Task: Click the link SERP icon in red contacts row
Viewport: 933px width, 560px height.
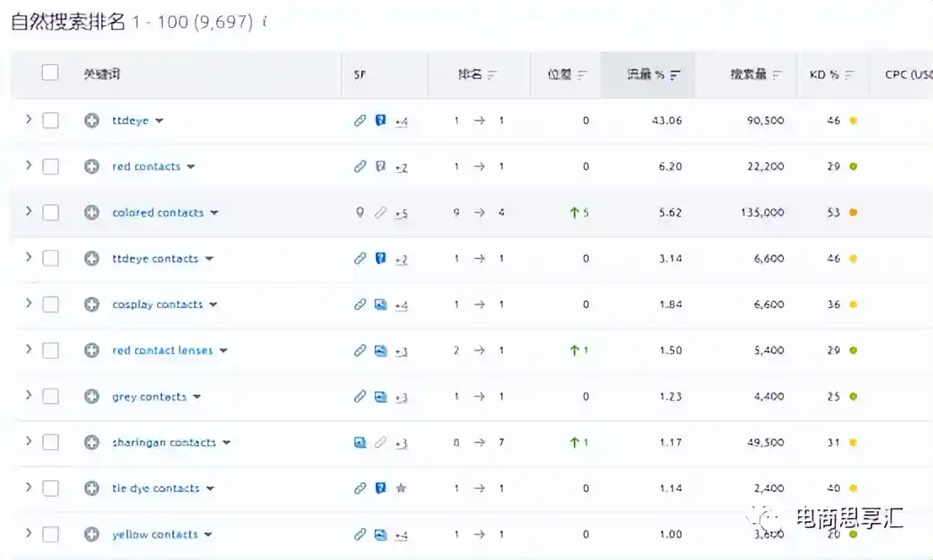Action: [360, 167]
